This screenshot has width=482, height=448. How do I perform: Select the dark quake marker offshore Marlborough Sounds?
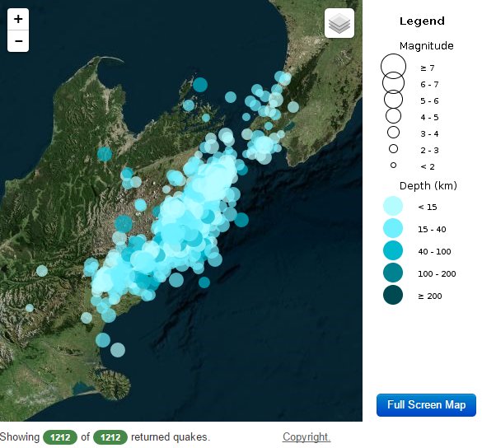(200, 85)
